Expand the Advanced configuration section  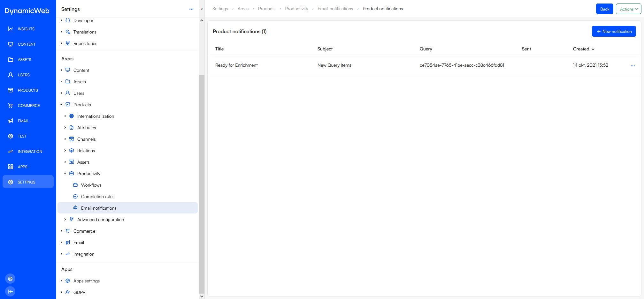(65, 220)
